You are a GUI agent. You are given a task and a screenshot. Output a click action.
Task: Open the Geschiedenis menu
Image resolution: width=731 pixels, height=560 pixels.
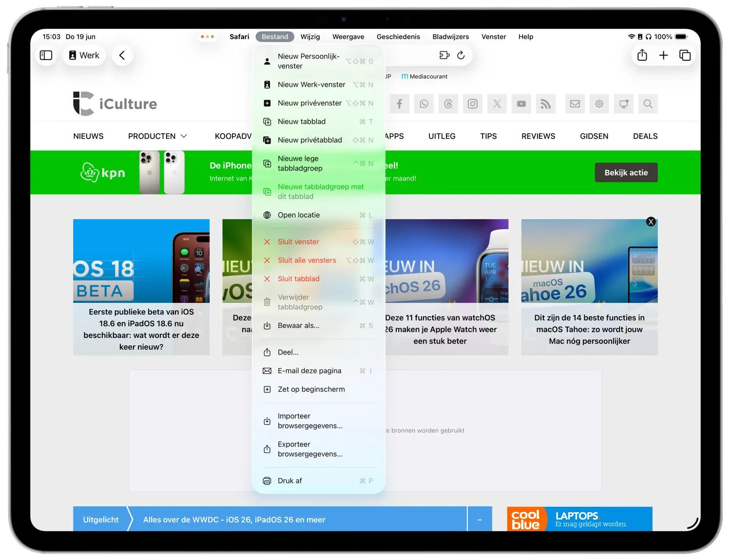pyautogui.click(x=398, y=37)
